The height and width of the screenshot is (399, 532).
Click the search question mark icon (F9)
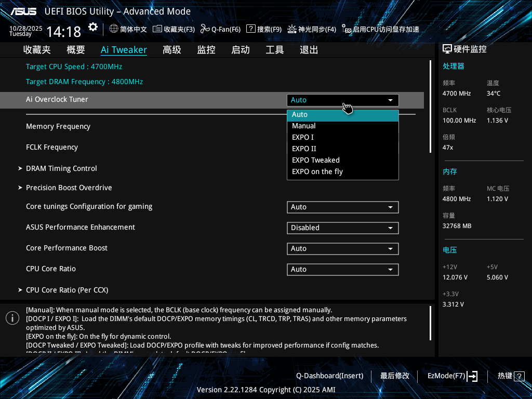click(x=250, y=29)
